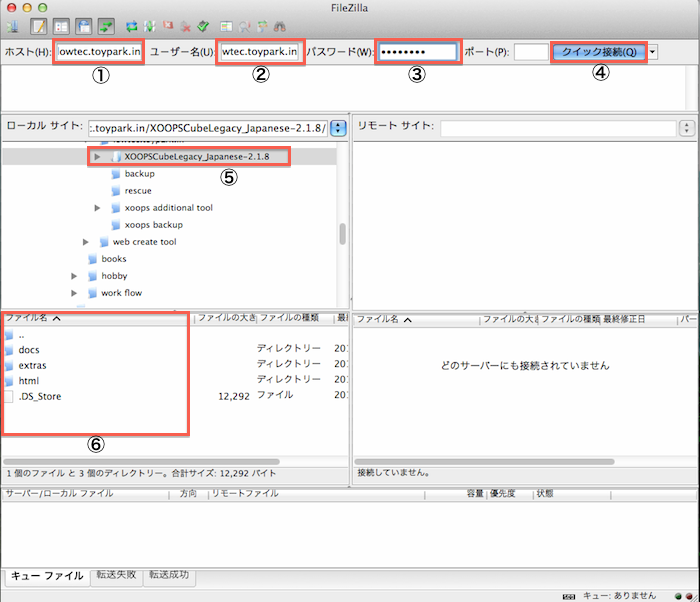Image resolution: width=700 pixels, height=602 pixels.
Task: Focus the Username (ユーザー名) field
Action: tap(260, 52)
